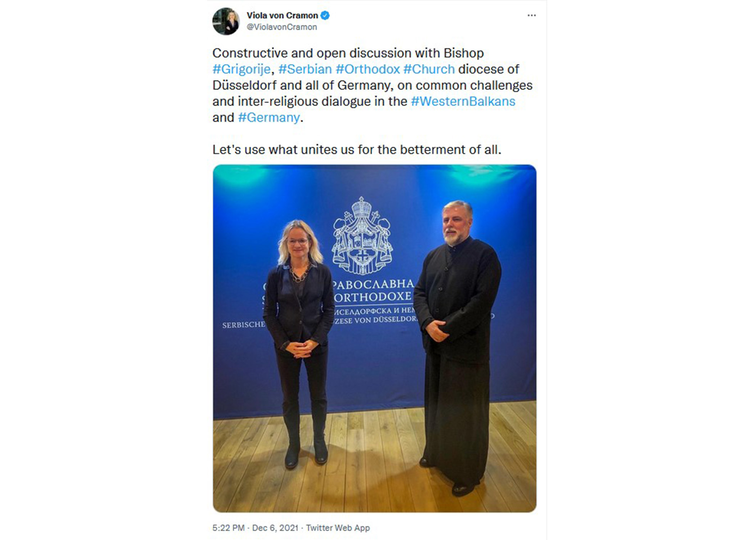Click the 5:22 PM timestamp
This screenshot has width=756, height=540.
(228, 528)
